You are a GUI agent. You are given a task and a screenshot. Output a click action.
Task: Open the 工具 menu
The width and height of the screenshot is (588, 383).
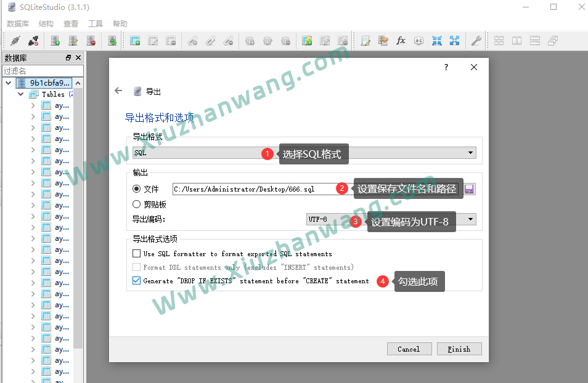tap(96, 23)
